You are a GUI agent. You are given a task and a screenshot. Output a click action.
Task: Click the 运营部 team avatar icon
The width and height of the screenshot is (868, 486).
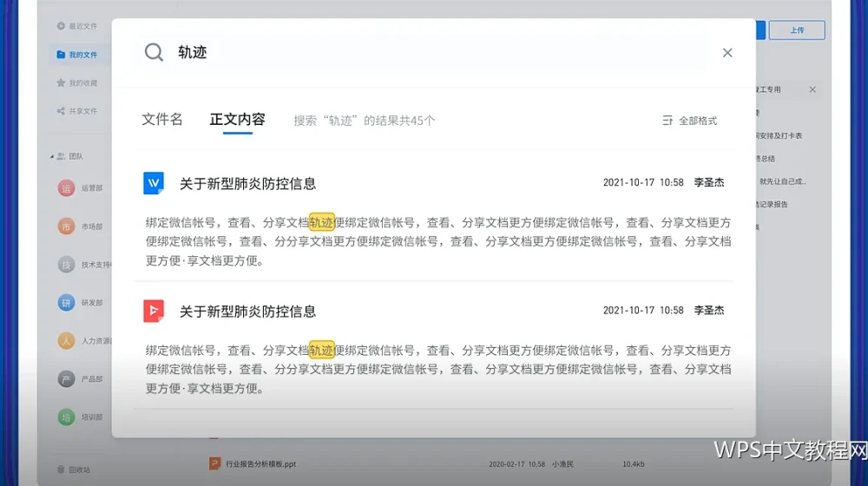click(x=67, y=188)
